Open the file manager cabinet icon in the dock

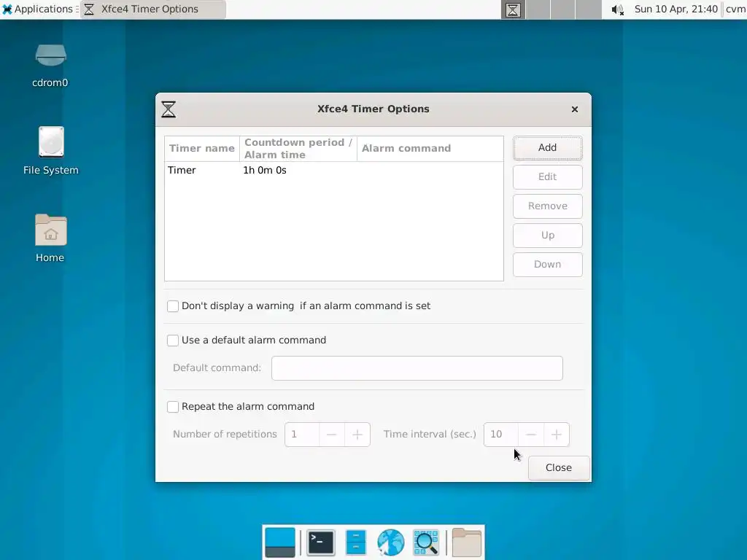(x=355, y=542)
